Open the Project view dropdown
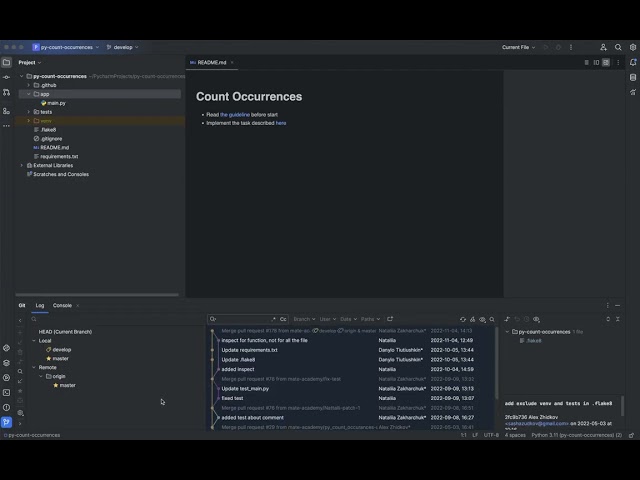The height and width of the screenshot is (480, 640). [x=30, y=62]
